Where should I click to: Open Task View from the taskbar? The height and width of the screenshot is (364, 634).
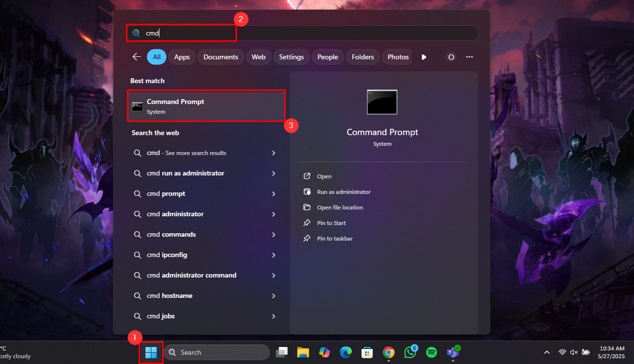click(282, 352)
